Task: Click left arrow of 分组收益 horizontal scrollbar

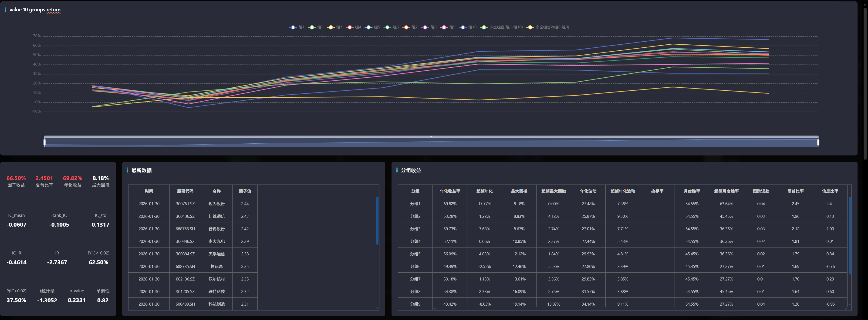Action: (x=435, y=308)
